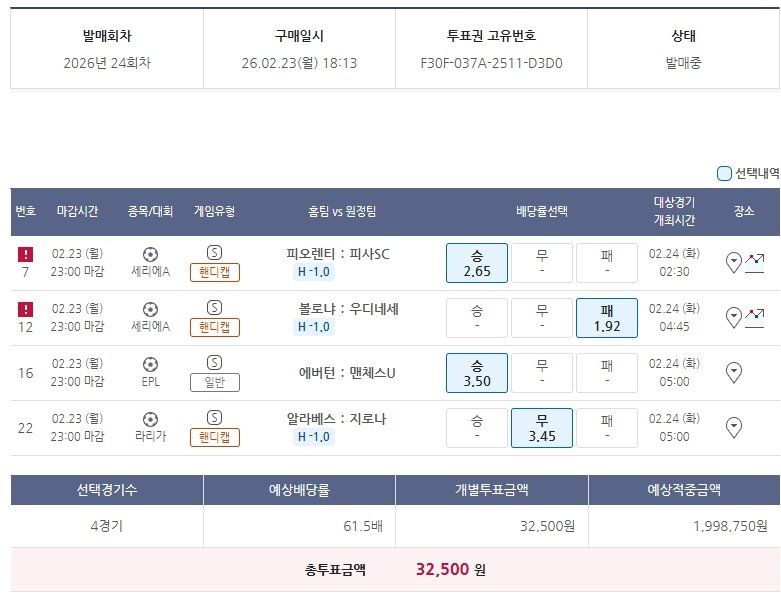Click the 일반 tag in Everton row
781x603 pixels.
point(215,382)
